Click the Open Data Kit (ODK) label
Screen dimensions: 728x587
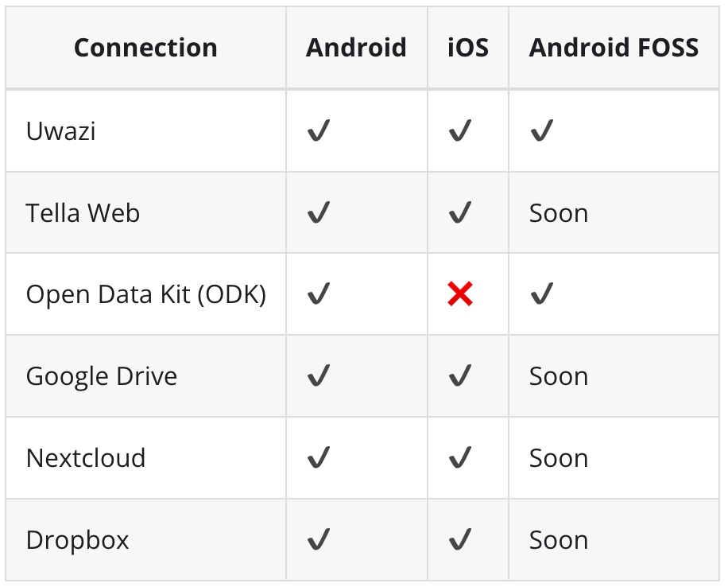tap(146, 294)
